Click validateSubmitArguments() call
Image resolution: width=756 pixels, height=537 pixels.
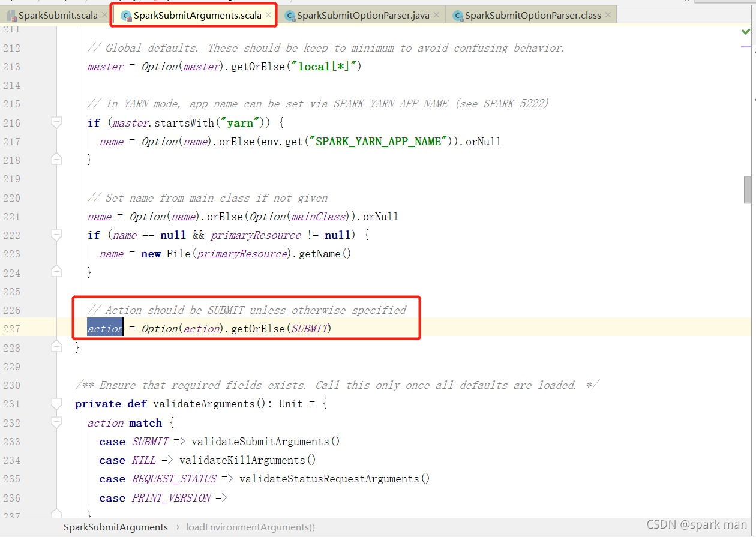pyautogui.click(x=266, y=442)
